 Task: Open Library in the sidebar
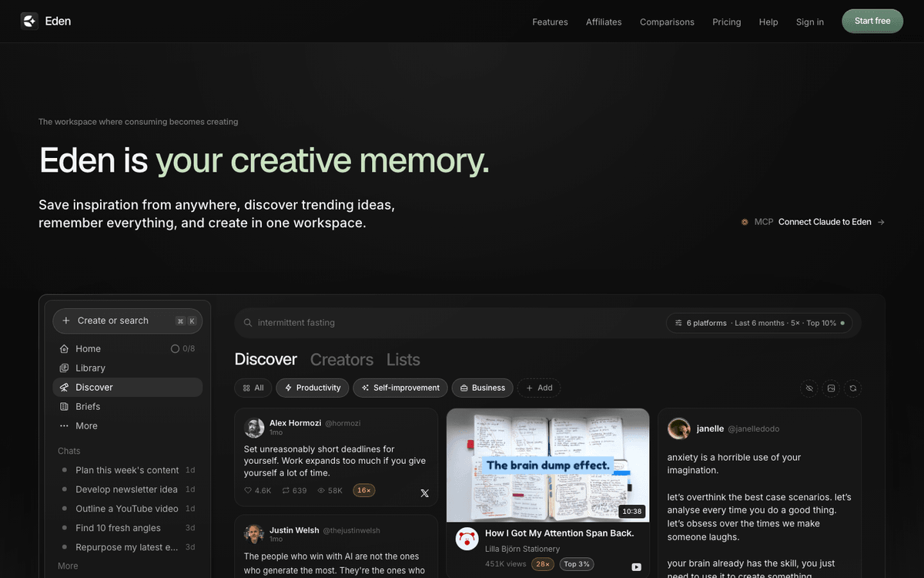pyautogui.click(x=128, y=368)
